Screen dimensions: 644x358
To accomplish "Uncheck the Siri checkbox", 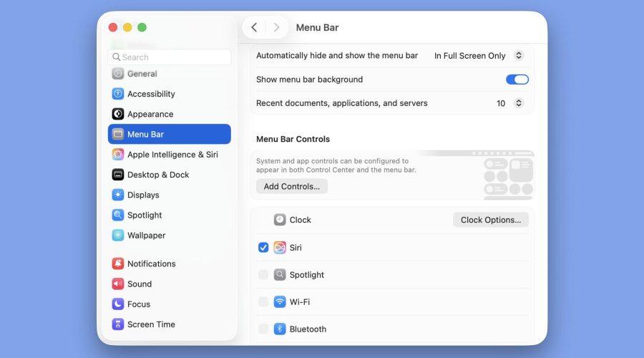I will [263, 248].
